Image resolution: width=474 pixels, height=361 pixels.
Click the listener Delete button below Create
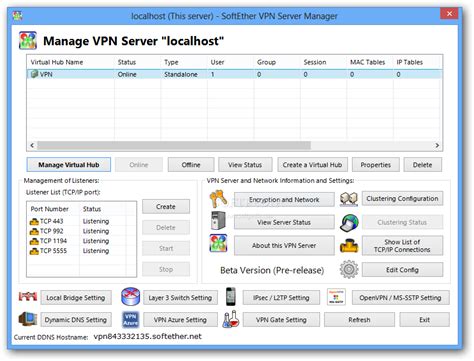[166, 227]
